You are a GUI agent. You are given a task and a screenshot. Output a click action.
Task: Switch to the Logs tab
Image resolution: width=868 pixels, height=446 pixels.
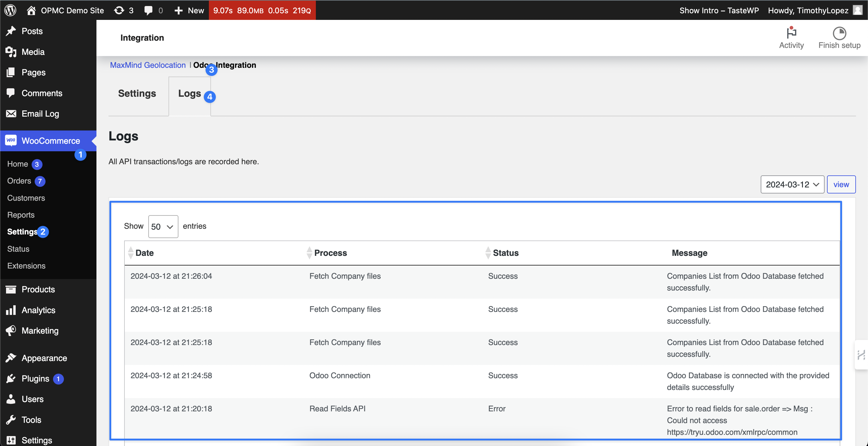click(x=189, y=93)
